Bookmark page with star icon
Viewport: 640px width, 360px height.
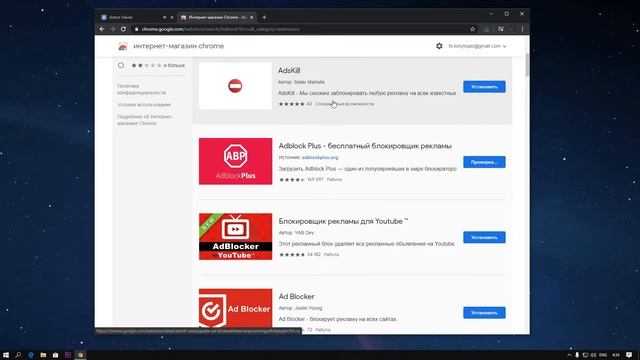(472, 29)
